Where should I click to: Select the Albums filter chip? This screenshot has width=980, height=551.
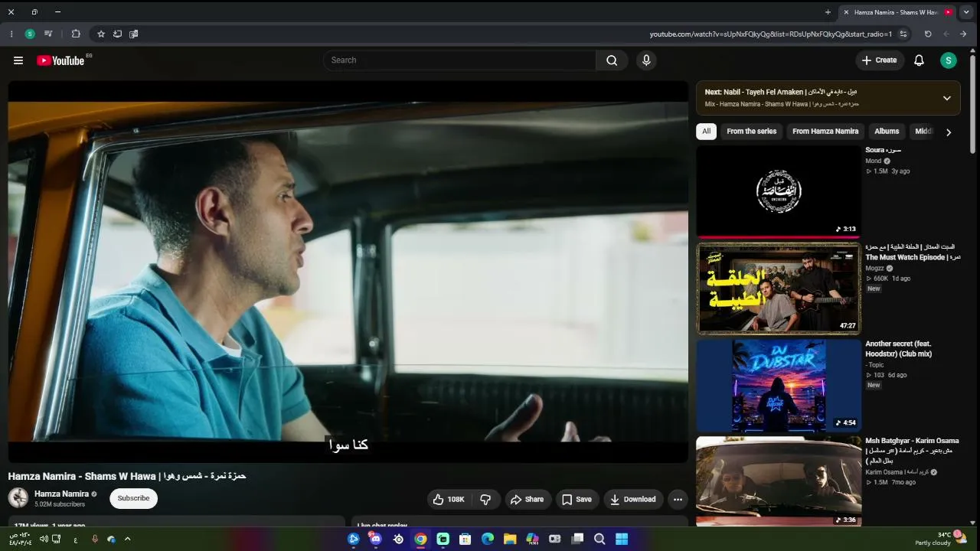[x=887, y=132]
